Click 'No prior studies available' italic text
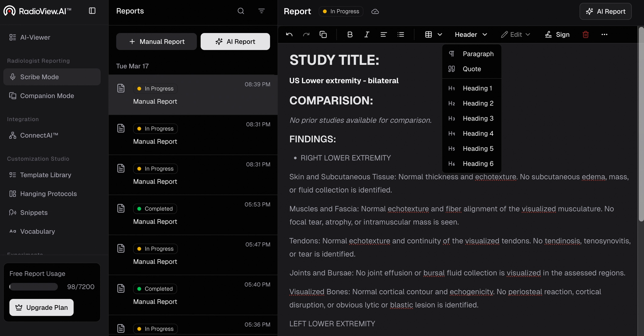 click(360, 120)
